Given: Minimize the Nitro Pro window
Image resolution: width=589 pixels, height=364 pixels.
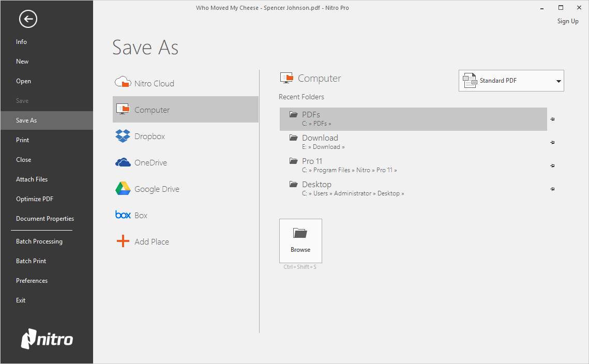Looking at the screenshot, I should (542, 8).
